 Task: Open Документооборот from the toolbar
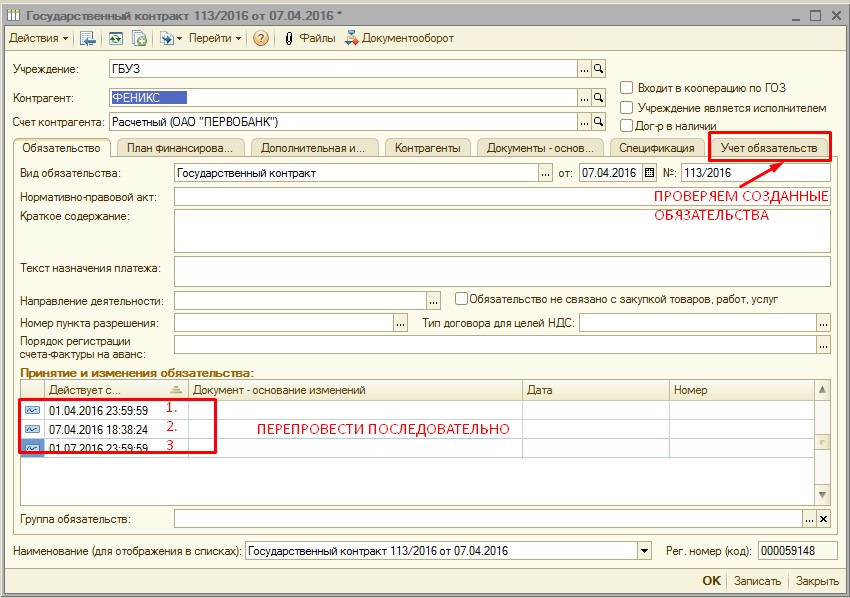point(399,38)
